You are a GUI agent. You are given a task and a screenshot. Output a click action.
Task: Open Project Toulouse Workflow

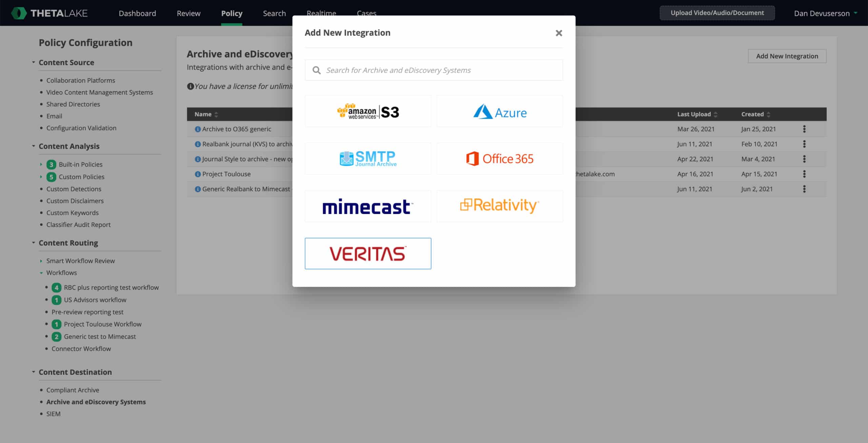[x=103, y=324]
